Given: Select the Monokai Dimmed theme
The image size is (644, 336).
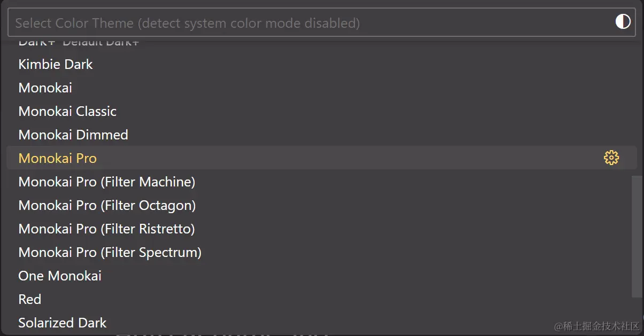Looking at the screenshot, I should click(x=322, y=135).
